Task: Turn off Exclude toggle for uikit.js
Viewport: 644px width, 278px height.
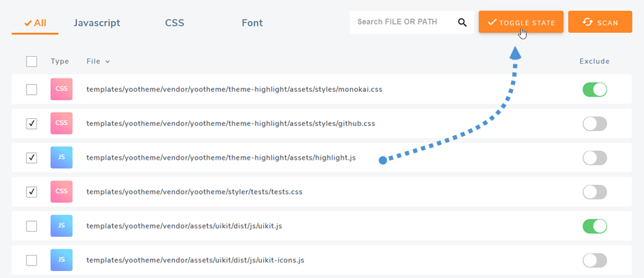Action: point(595,226)
